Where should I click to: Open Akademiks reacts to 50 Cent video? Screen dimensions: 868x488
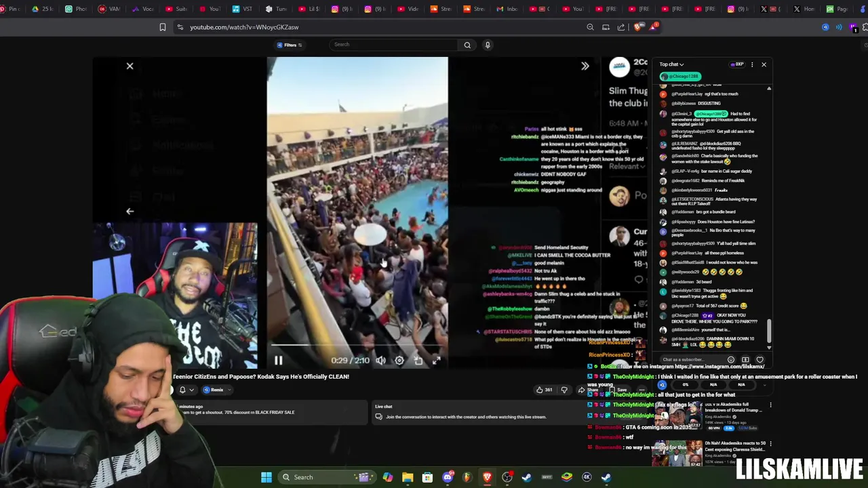[x=735, y=446]
